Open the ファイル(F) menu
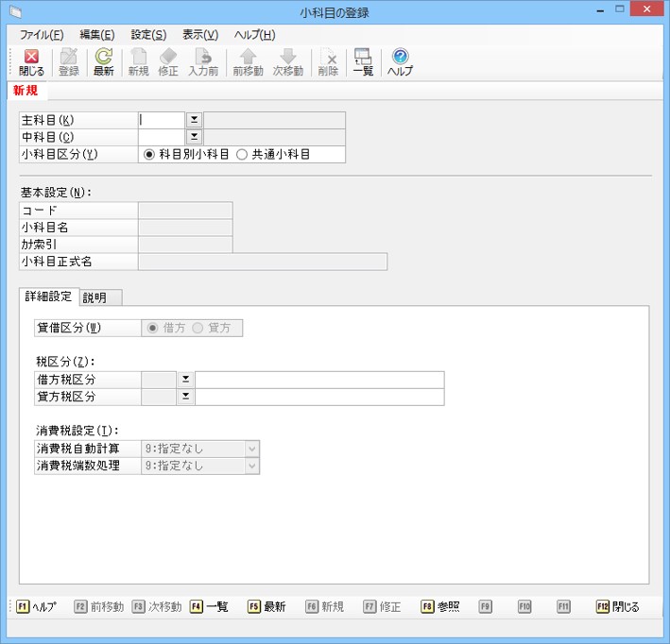 (x=42, y=35)
